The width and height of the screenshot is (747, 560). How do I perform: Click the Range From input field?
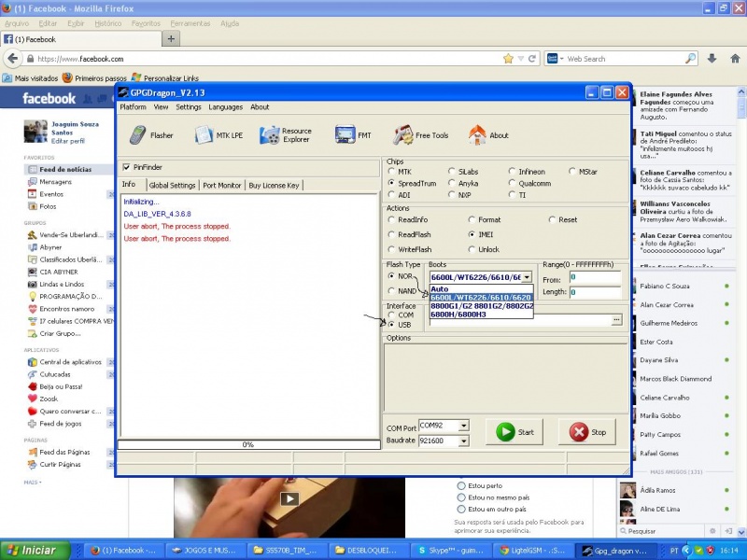(x=595, y=277)
